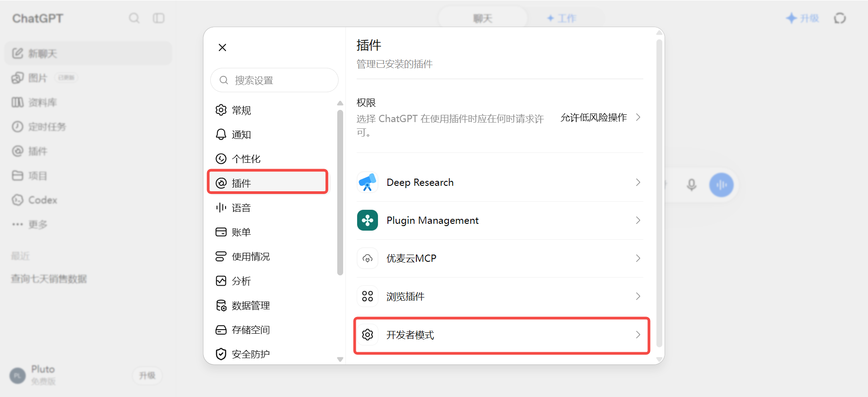The width and height of the screenshot is (868, 397).
Task: Expand the 优麦云MCP row chevron
Action: pyautogui.click(x=638, y=258)
